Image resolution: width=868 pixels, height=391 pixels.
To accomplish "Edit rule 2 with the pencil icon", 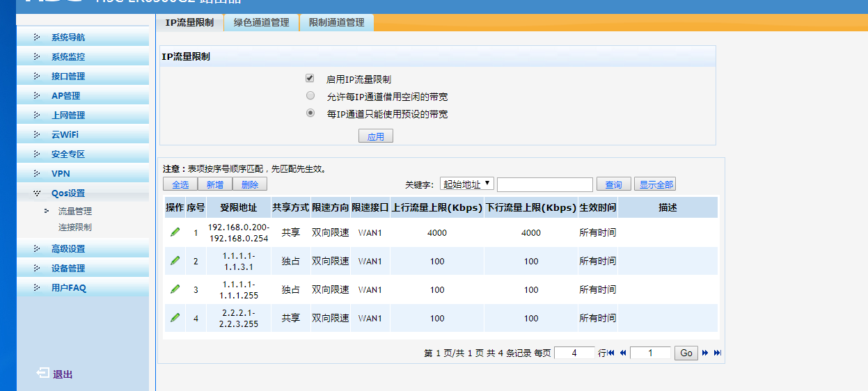I will click(175, 260).
